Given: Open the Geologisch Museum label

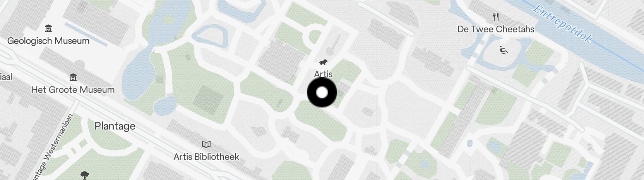Looking at the screenshot, I should pos(48,41).
